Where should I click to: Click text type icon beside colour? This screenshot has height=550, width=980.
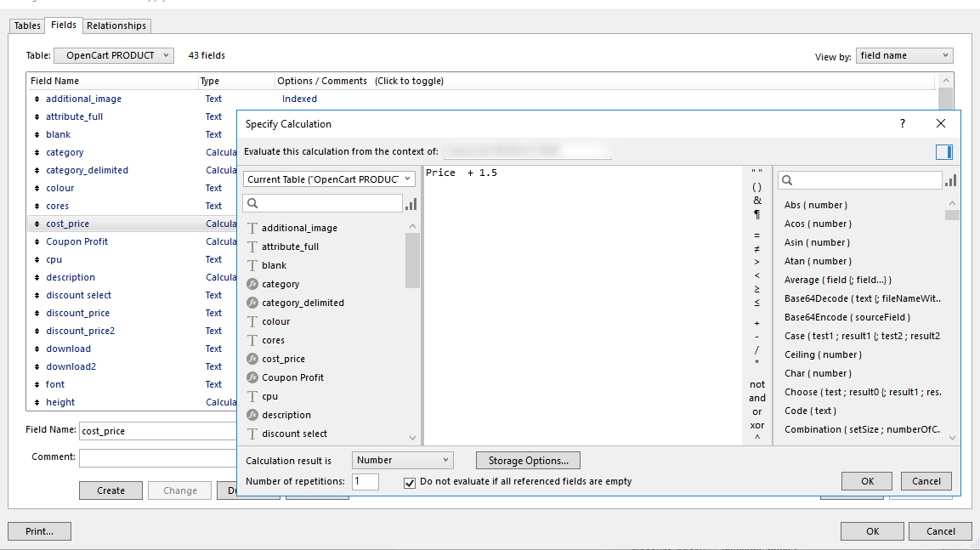click(252, 321)
